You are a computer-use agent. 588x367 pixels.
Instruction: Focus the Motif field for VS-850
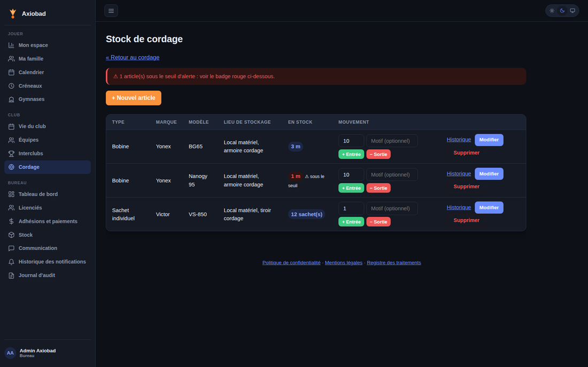[x=392, y=208]
